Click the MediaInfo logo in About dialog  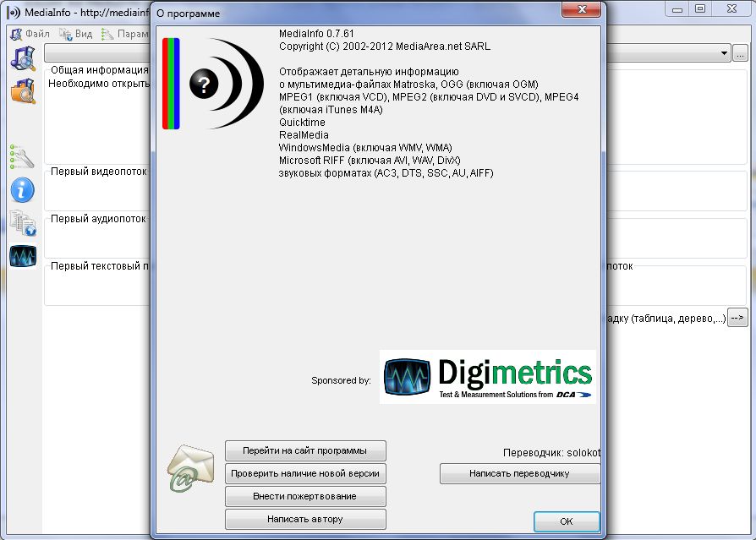point(213,84)
